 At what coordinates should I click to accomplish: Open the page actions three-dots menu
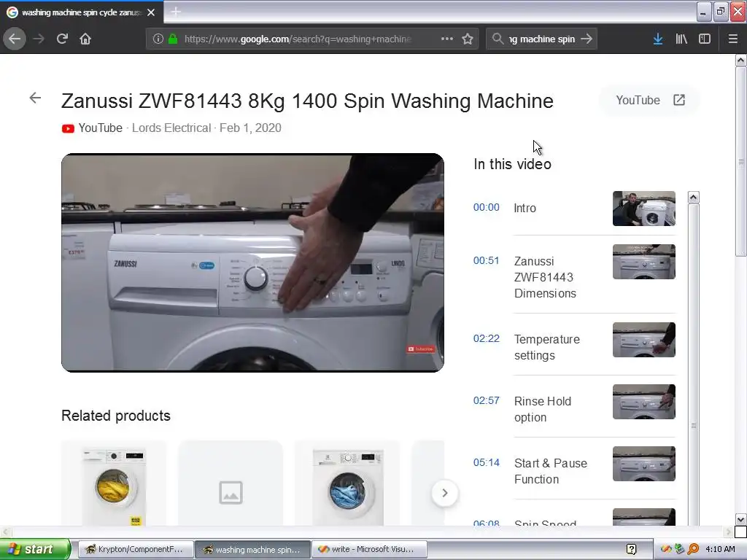(447, 39)
